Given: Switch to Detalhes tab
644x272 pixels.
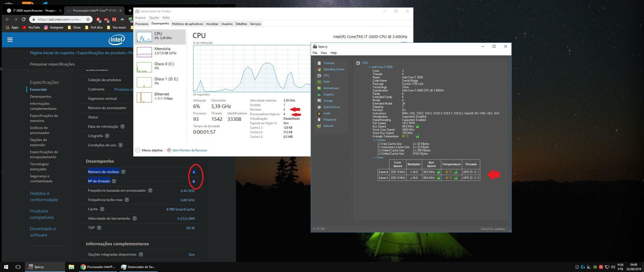Looking at the screenshot, I should [241, 24].
